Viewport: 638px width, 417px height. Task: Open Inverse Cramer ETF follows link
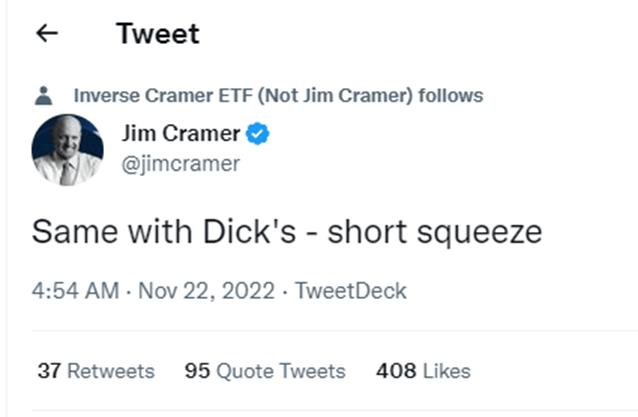[278, 96]
